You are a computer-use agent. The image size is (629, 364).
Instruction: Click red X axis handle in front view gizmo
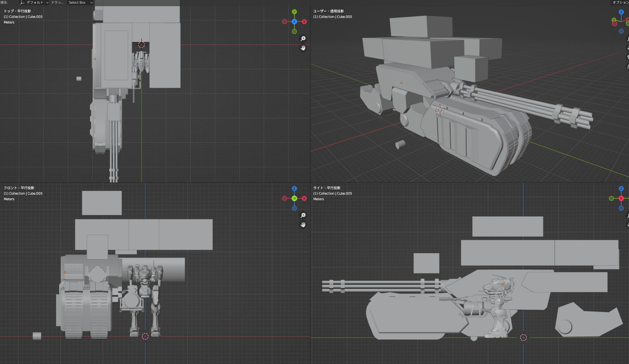click(304, 198)
